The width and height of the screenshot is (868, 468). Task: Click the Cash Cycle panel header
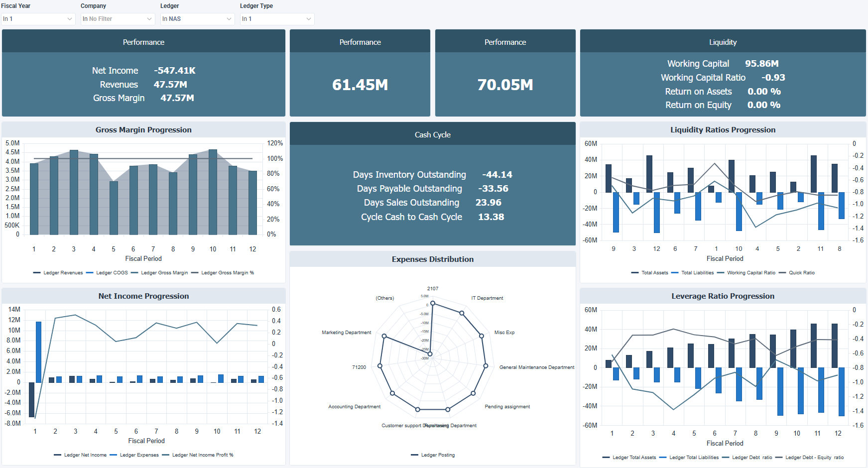point(433,134)
